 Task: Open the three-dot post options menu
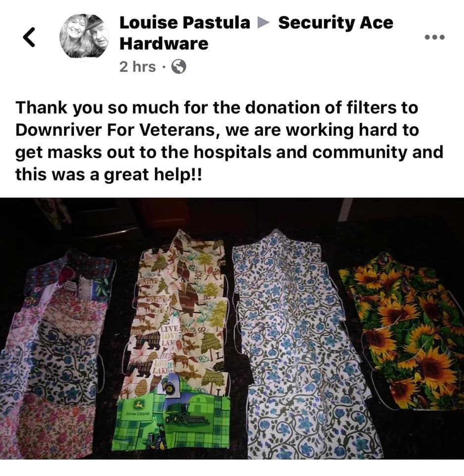pyautogui.click(x=435, y=37)
